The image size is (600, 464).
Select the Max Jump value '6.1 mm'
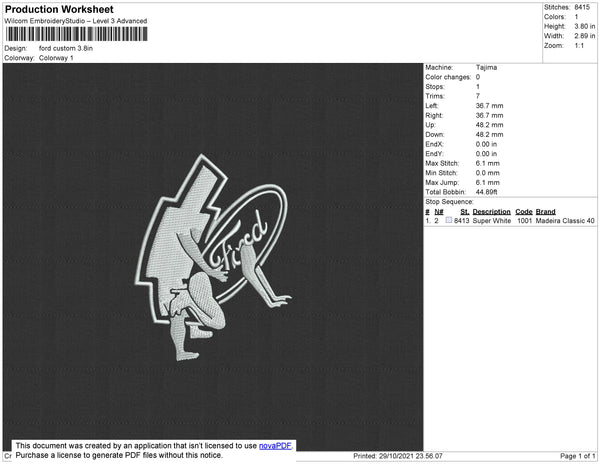(488, 182)
